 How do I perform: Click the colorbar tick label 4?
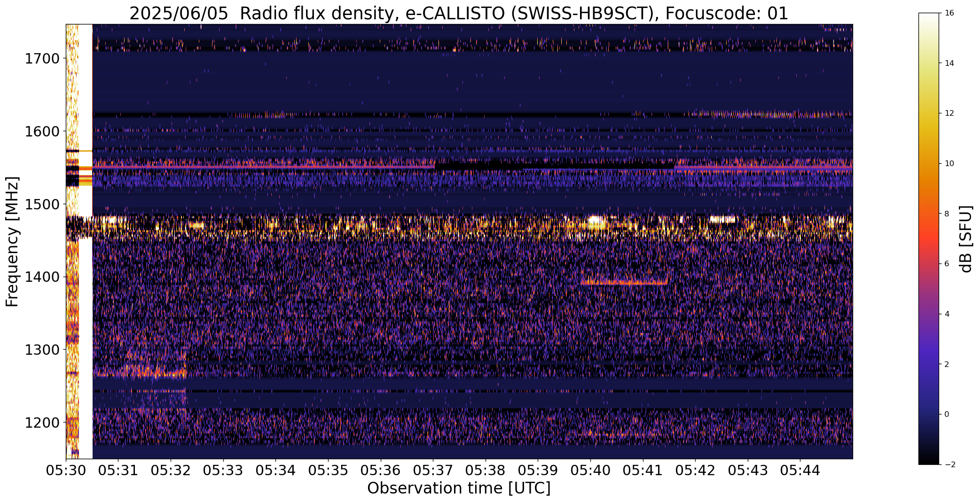(x=947, y=314)
